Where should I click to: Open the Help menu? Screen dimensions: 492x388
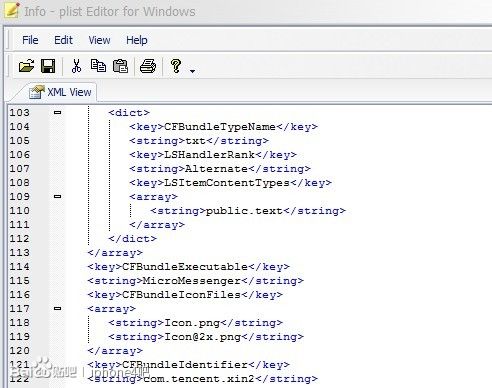click(x=137, y=40)
